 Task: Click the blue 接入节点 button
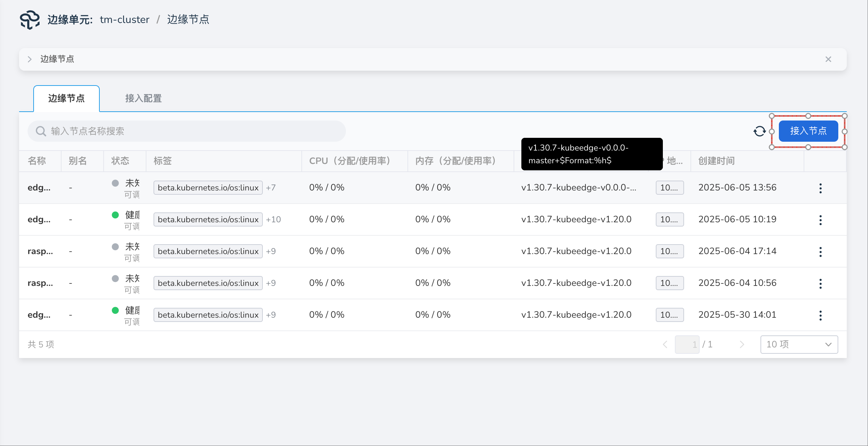point(808,131)
